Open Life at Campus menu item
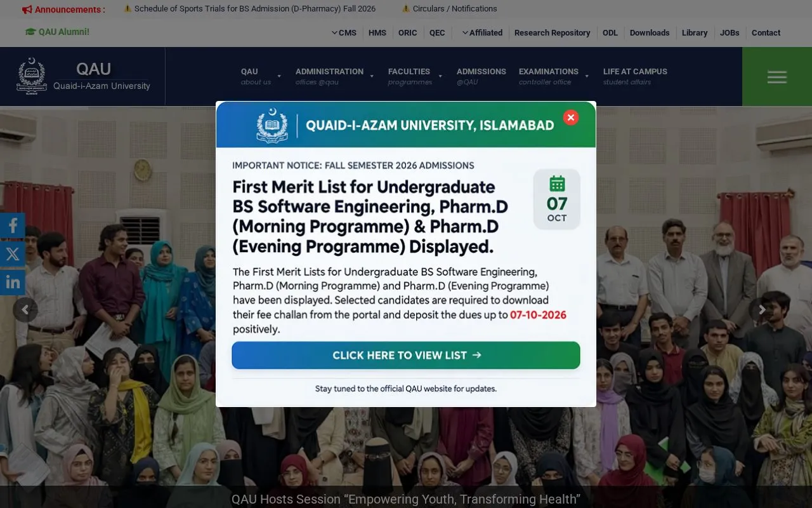Screen dimensions: 812x508 pos(635,76)
